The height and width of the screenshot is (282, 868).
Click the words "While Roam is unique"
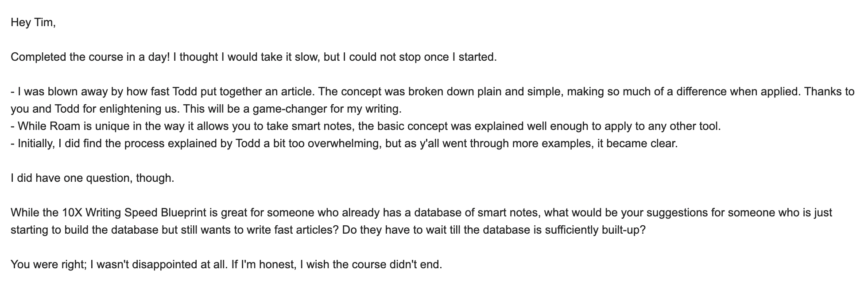68,126
